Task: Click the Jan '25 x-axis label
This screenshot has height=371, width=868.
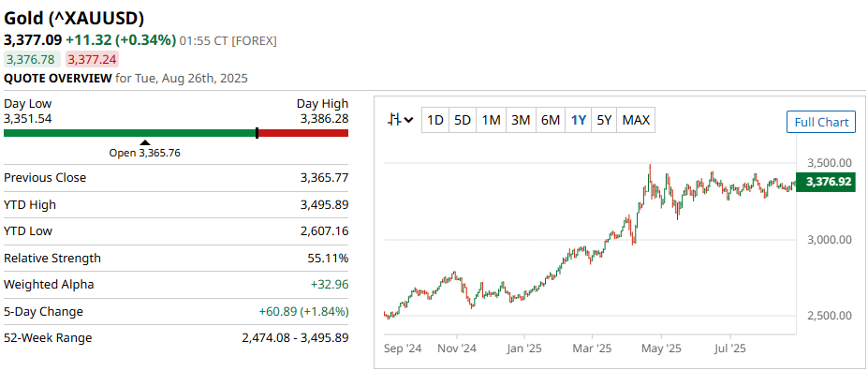Action: tap(523, 349)
